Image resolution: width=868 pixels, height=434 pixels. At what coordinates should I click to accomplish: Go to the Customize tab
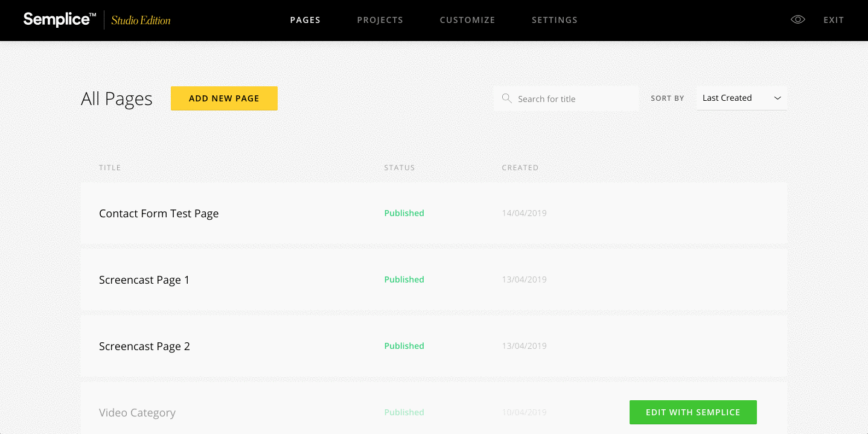[x=467, y=20]
